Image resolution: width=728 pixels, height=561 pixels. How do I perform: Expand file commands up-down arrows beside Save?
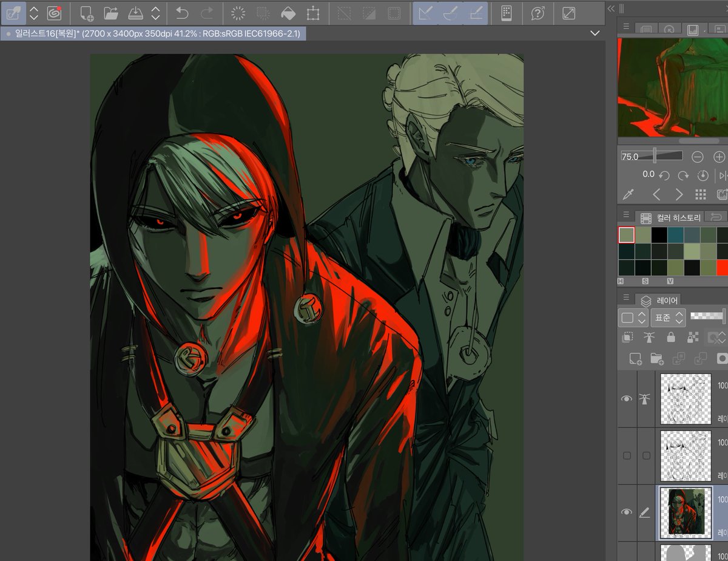click(156, 13)
